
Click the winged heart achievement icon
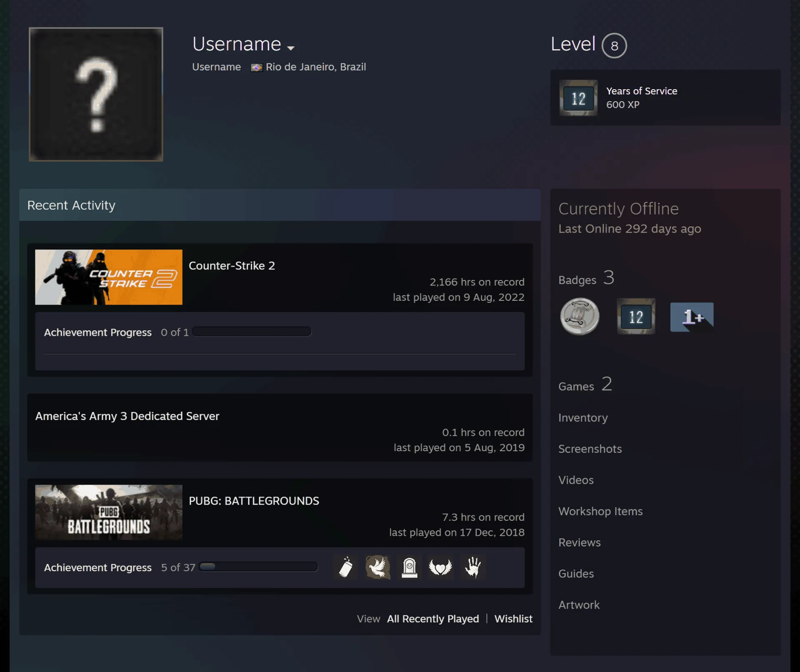440,567
